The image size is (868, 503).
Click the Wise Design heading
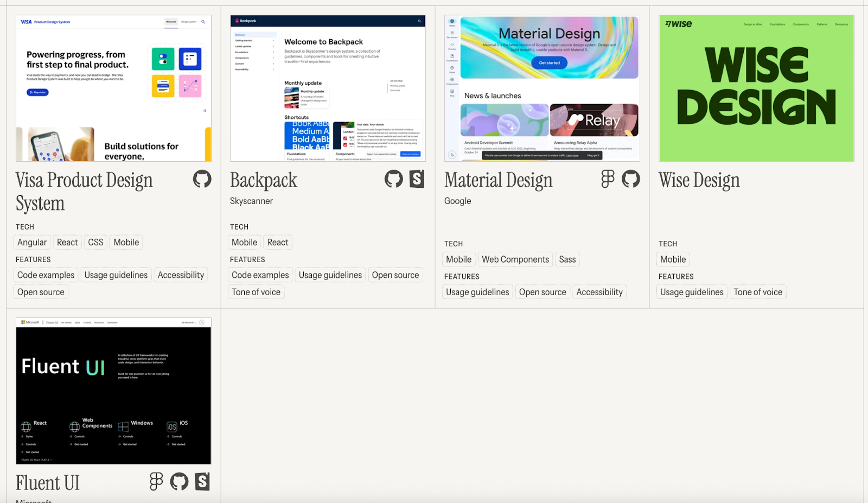pyautogui.click(x=699, y=181)
